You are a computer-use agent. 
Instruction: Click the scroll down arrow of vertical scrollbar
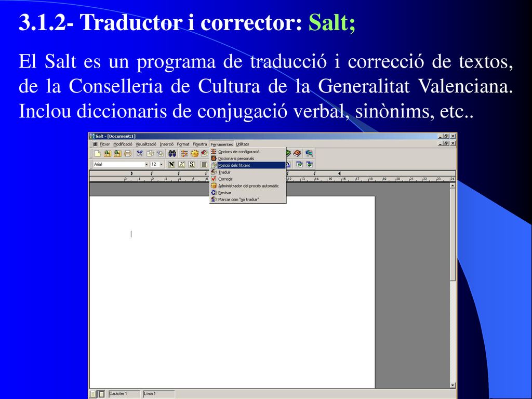tap(453, 385)
